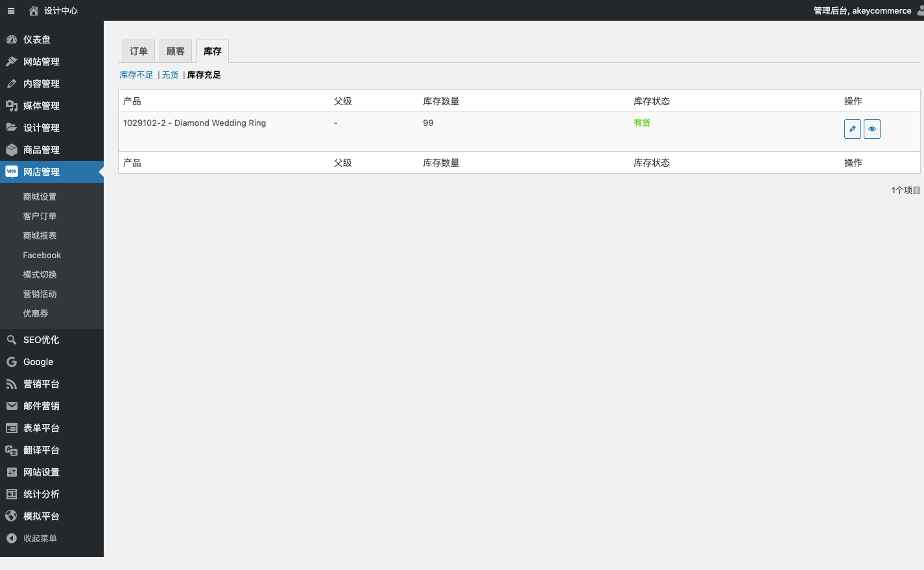The height and width of the screenshot is (570, 924).
Task: Click the 网站管理 pin icon
Action: tap(12, 62)
